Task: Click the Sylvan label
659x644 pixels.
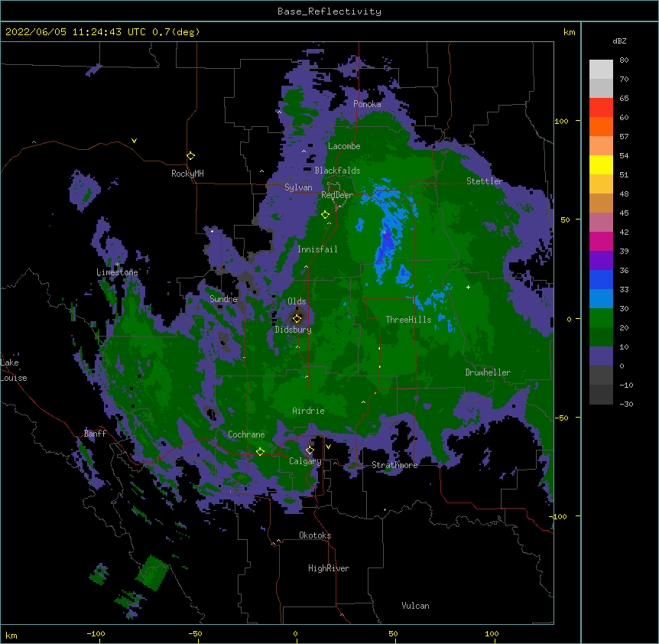Action: tap(298, 187)
